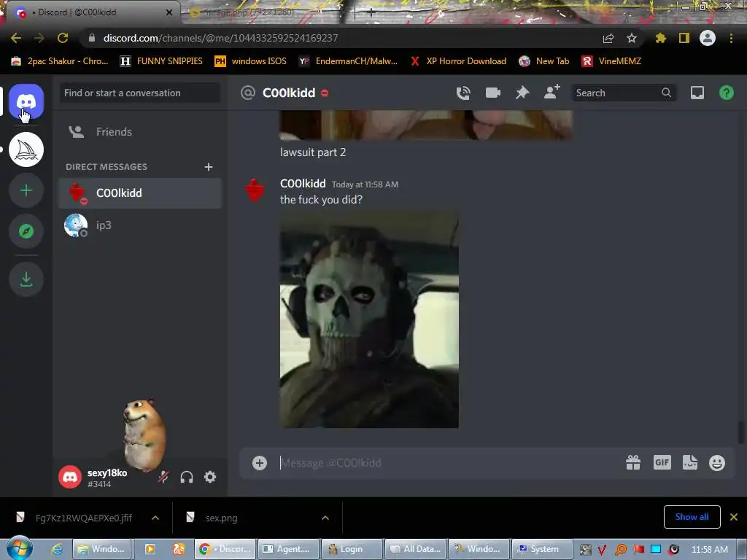Open the sticker picker icon
The width and height of the screenshot is (747, 560).
[690, 462]
